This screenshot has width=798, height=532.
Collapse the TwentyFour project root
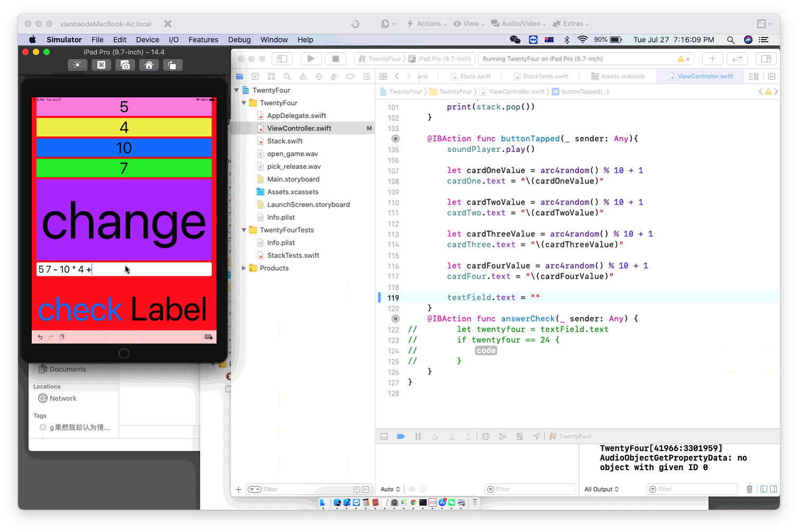point(237,90)
